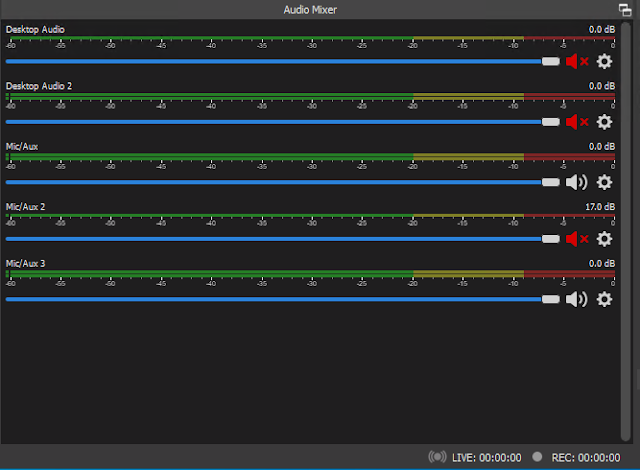Unmute the Desktop Audio 2 source
The image size is (640, 470).
click(577, 122)
